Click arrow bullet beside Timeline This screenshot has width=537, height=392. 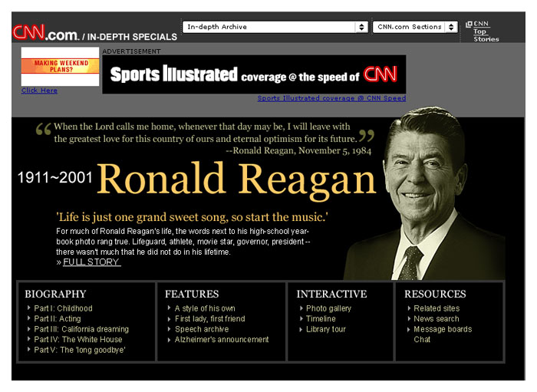click(301, 318)
